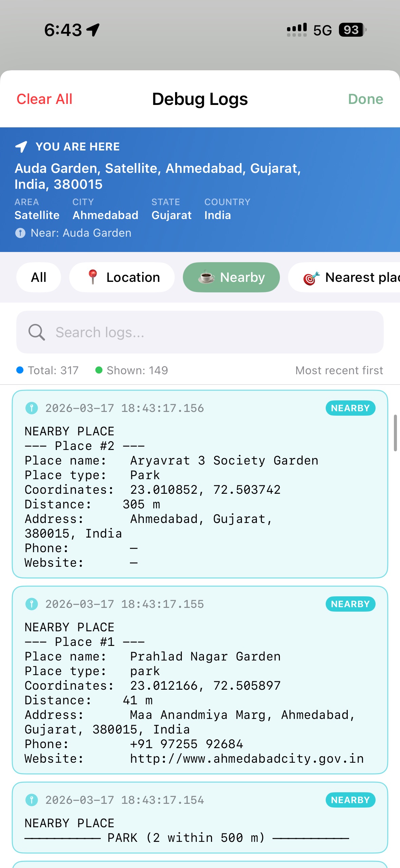The height and width of the screenshot is (868, 400).
Task: Tap the pin icon on the Place #2 log entry
Action: tap(32, 408)
